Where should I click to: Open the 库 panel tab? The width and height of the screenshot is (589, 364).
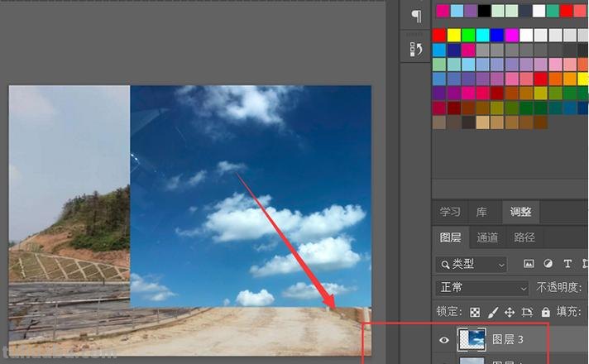pos(482,212)
